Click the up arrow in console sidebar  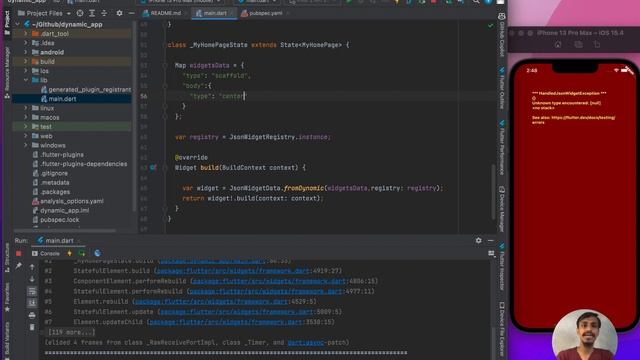point(32,267)
